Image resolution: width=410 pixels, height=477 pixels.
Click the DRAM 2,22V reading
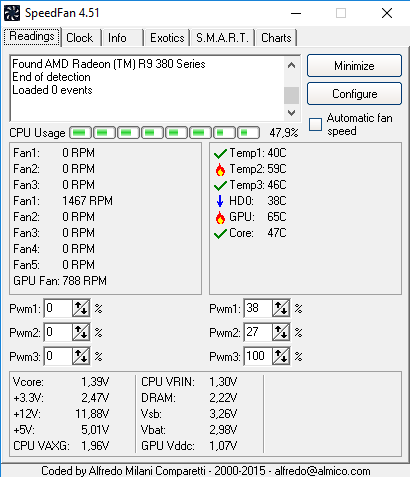(x=189, y=398)
